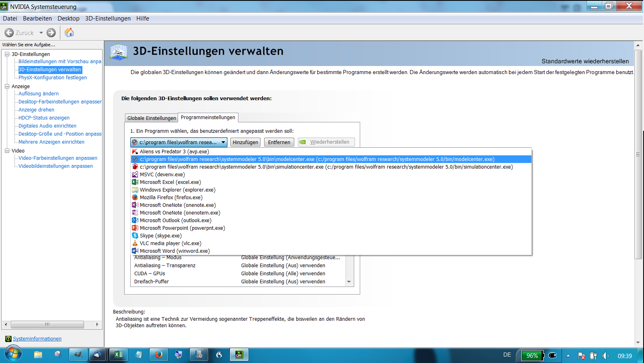Open Excel from the taskbar
The height and width of the screenshot is (363, 644).
[119, 355]
